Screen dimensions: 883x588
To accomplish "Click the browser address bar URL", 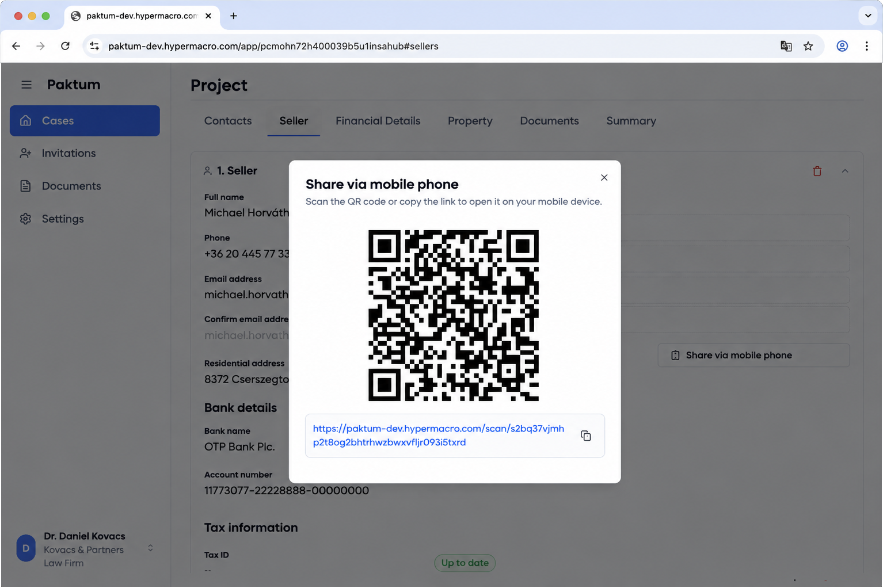I will 273,46.
